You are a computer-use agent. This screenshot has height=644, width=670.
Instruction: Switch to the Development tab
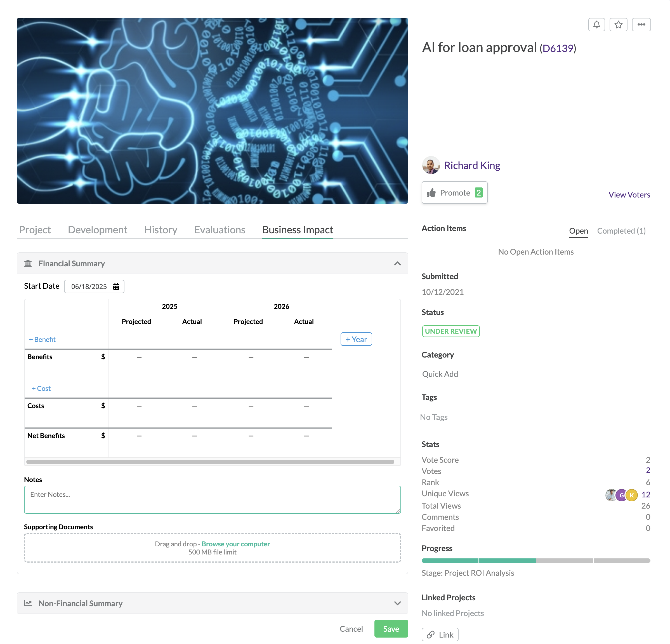[97, 230]
